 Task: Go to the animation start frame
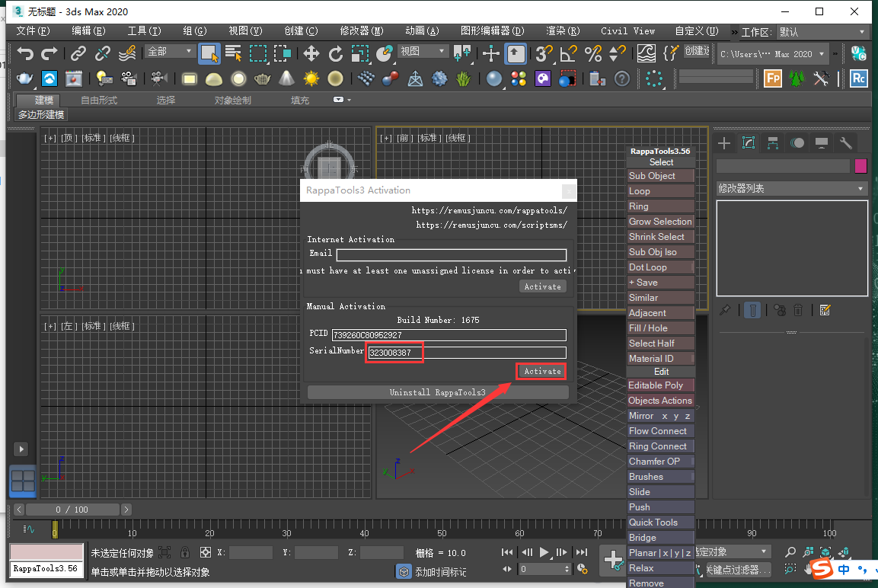point(507,552)
